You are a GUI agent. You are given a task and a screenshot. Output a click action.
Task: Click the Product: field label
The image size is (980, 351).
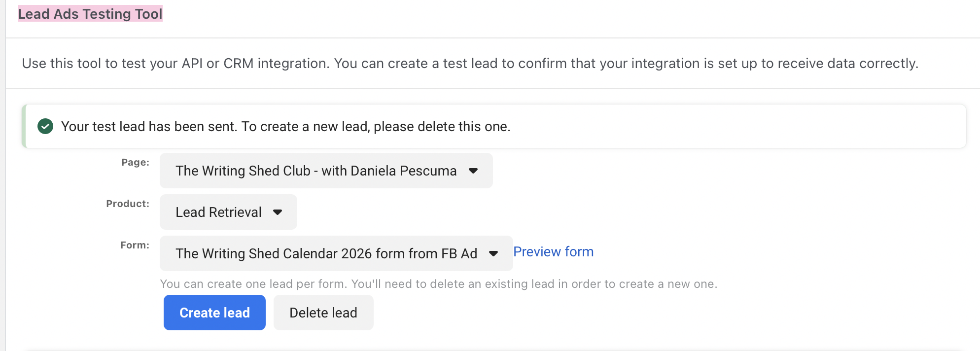pyautogui.click(x=128, y=204)
